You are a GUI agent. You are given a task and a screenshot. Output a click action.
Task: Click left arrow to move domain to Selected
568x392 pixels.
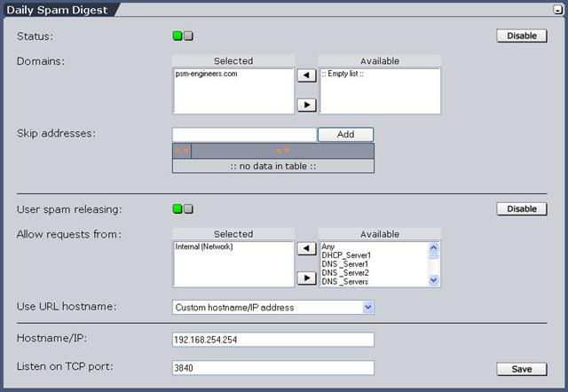click(306, 76)
